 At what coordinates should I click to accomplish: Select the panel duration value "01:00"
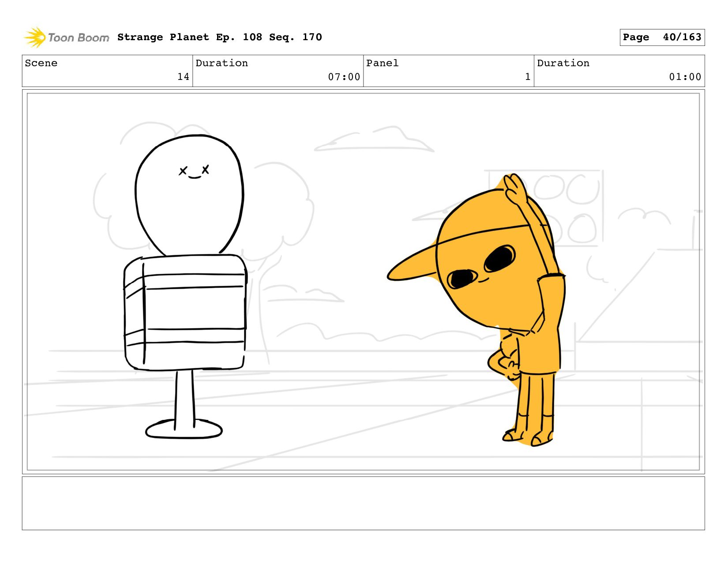click(685, 77)
